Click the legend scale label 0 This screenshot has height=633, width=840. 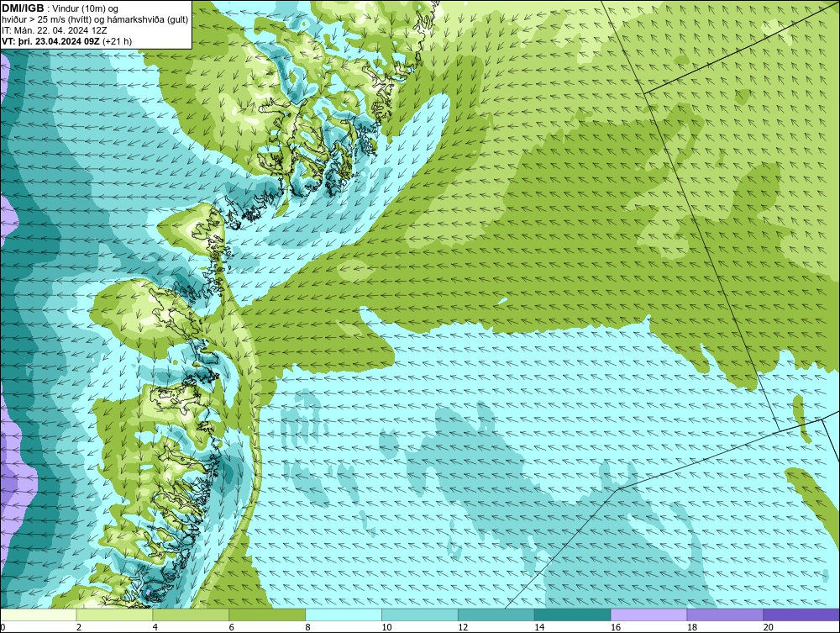click(x=3, y=627)
